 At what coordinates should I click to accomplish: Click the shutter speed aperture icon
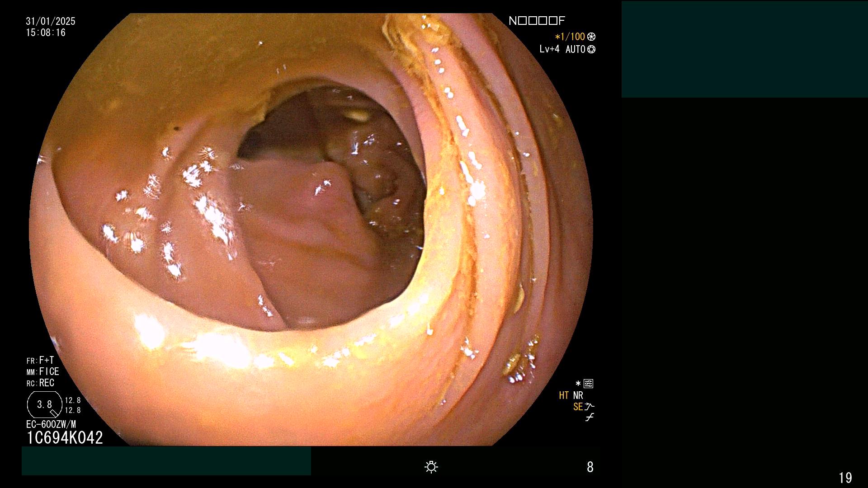pyautogui.click(x=591, y=37)
